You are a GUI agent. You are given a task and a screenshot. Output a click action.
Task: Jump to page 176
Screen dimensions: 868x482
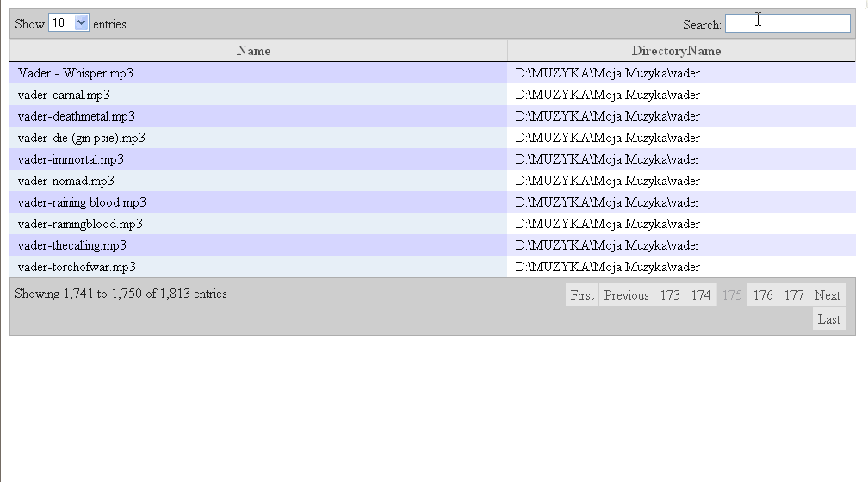tap(763, 295)
